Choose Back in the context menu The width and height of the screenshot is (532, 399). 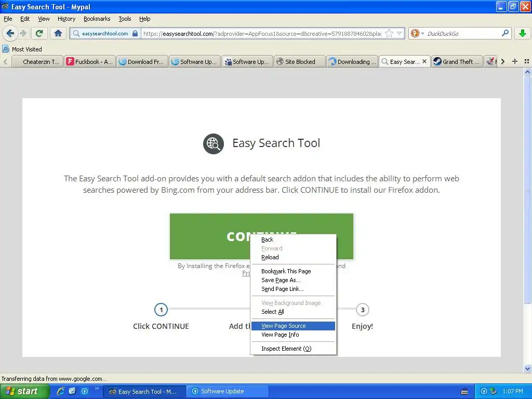pos(293,240)
